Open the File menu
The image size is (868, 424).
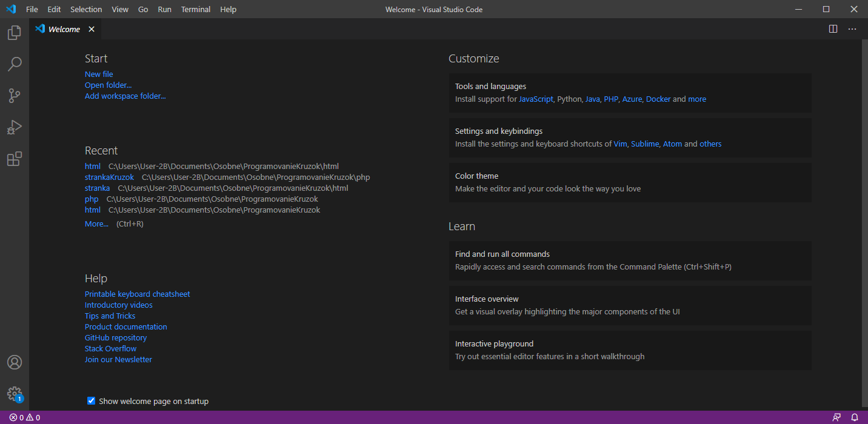[x=32, y=9]
